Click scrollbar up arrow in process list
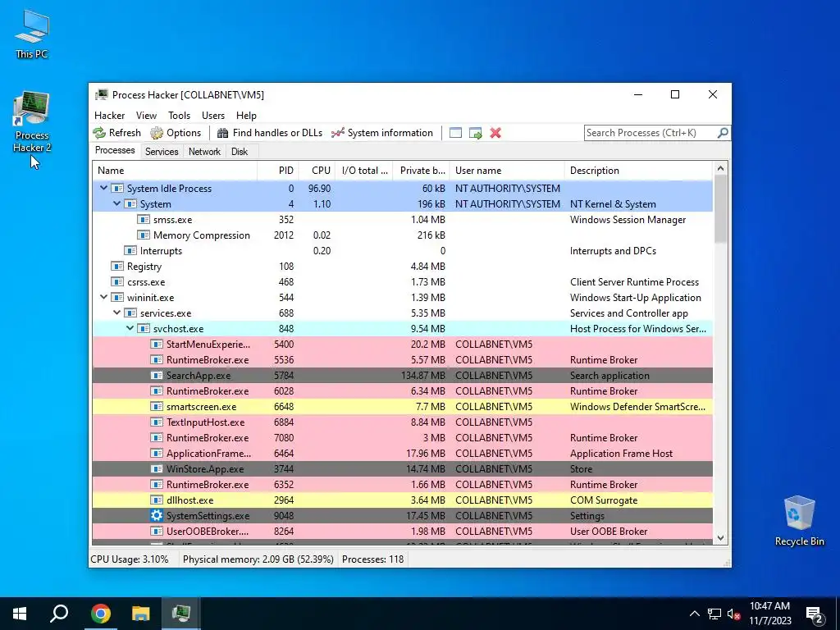The image size is (840, 630). [x=720, y=168]
